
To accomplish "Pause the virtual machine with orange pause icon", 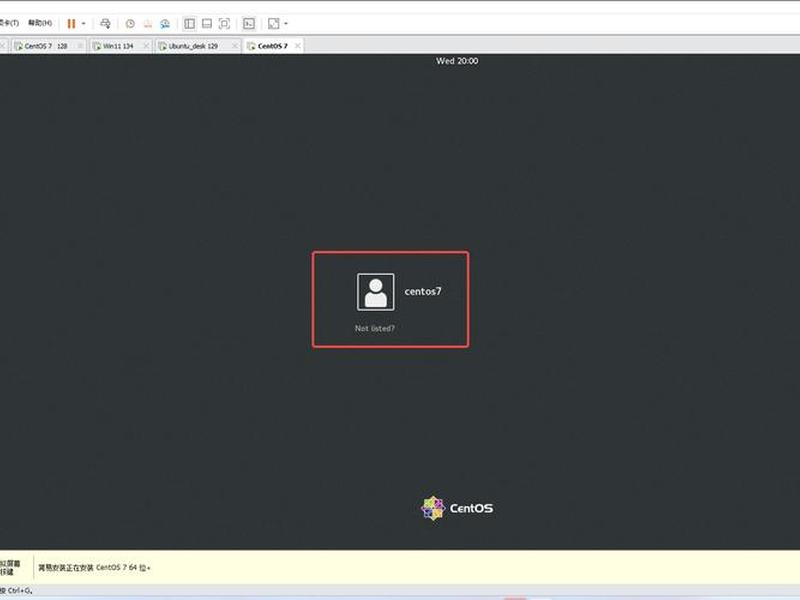I will click(x=71, y=23).
